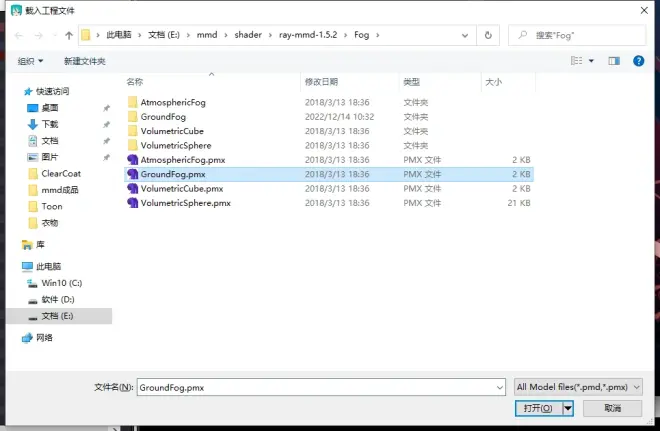Select GroundFog.pmx file
The image size is (660, 431).
pos(329,174)
